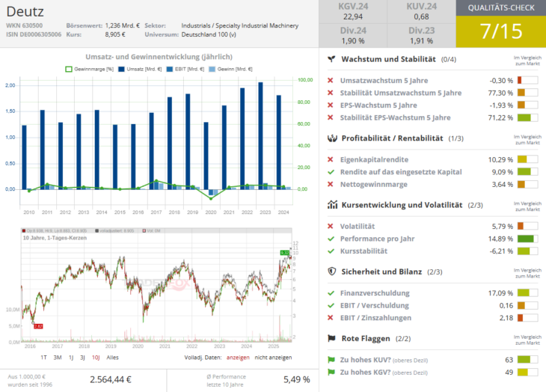Select the 1J time range

click(71, 358)
